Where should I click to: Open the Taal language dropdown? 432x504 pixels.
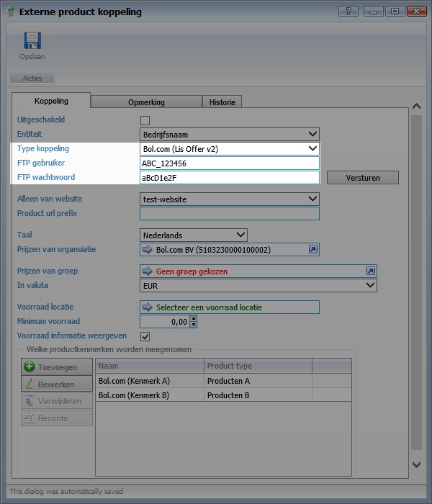[x=240, y=235]
